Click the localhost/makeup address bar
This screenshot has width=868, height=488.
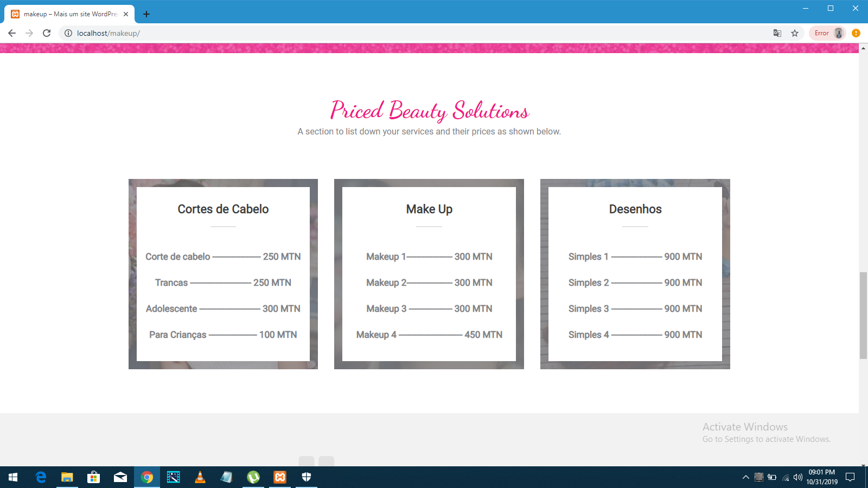pyautogui.click(x=380, y=33)
